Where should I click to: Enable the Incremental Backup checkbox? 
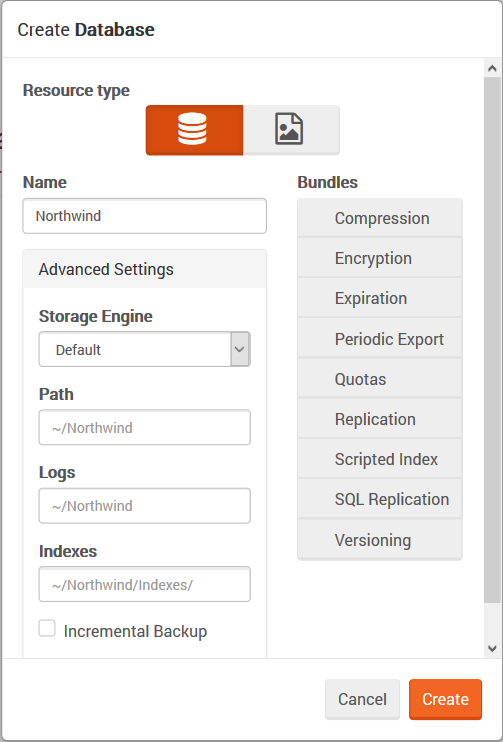47,628
